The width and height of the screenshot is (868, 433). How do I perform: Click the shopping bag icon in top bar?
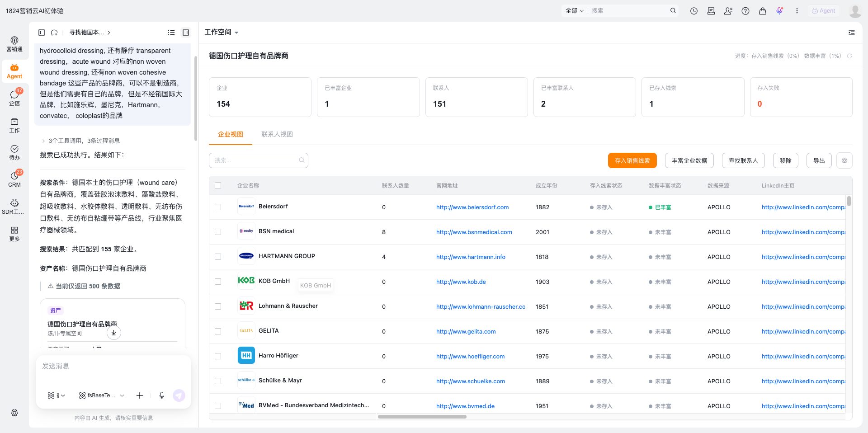click(x=763, y=11)
